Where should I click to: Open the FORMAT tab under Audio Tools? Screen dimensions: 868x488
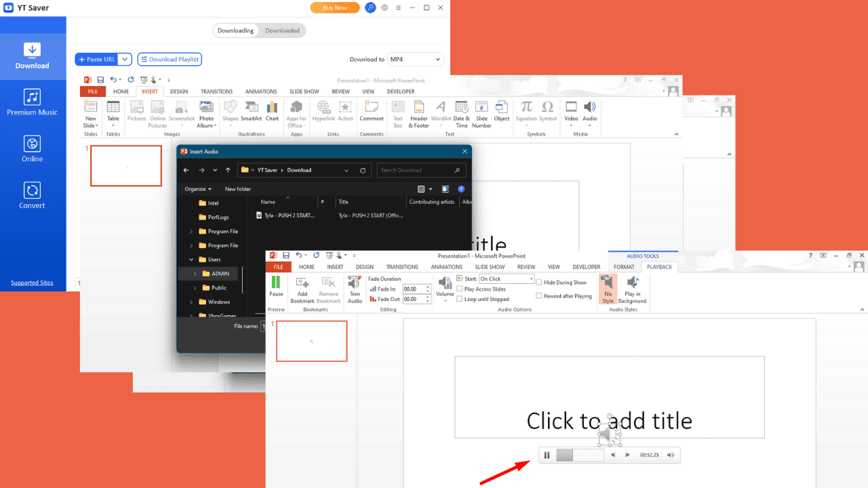[x=624, y=267]
